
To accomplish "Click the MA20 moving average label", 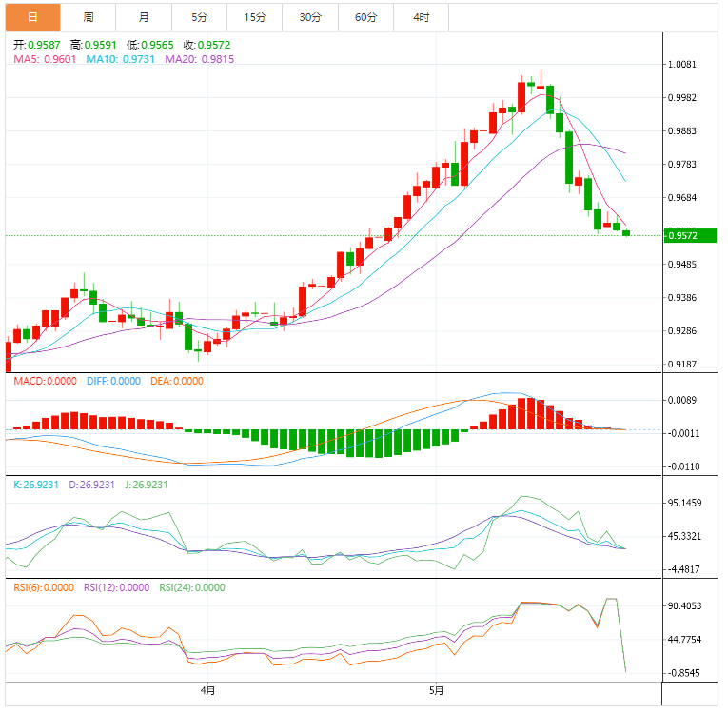I will click(x=199, y=59).
